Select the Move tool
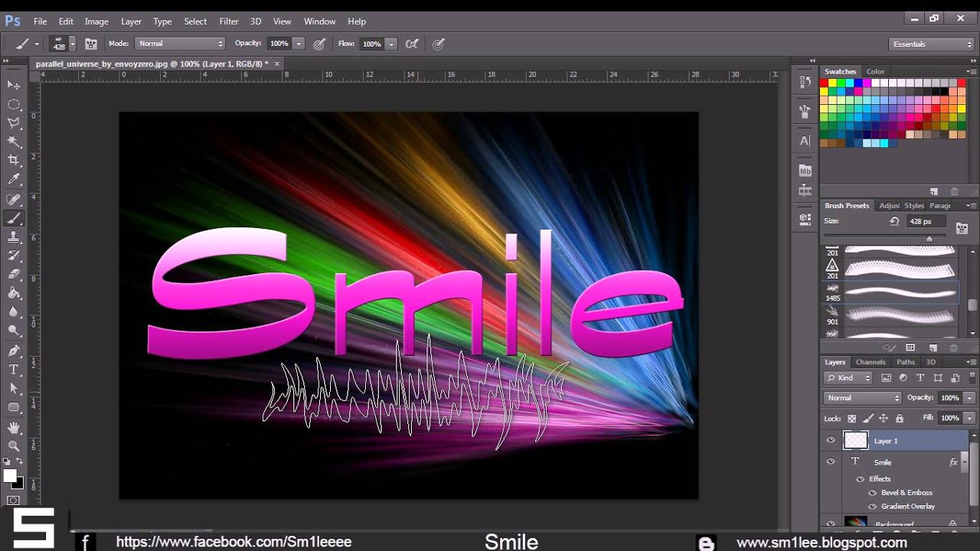980x551 pixels. tap(14, 85)
